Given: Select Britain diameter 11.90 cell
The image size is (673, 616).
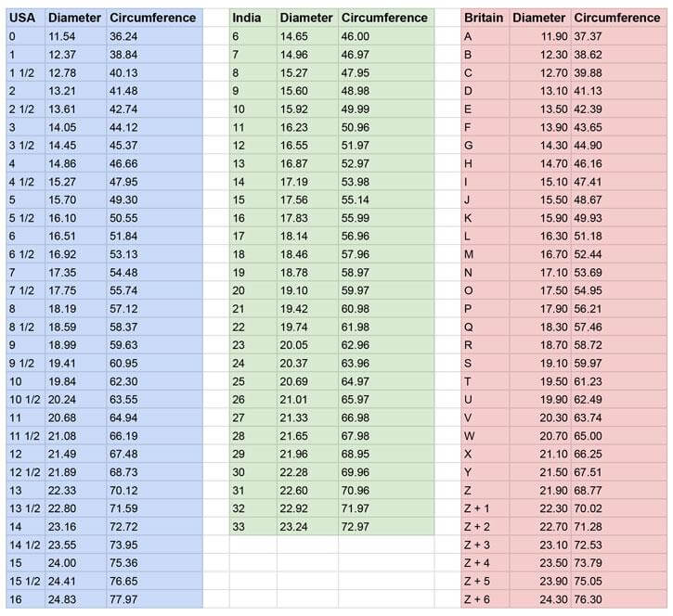Looking at the screenshot, I should pyautogui.click(x=540, y=36).
